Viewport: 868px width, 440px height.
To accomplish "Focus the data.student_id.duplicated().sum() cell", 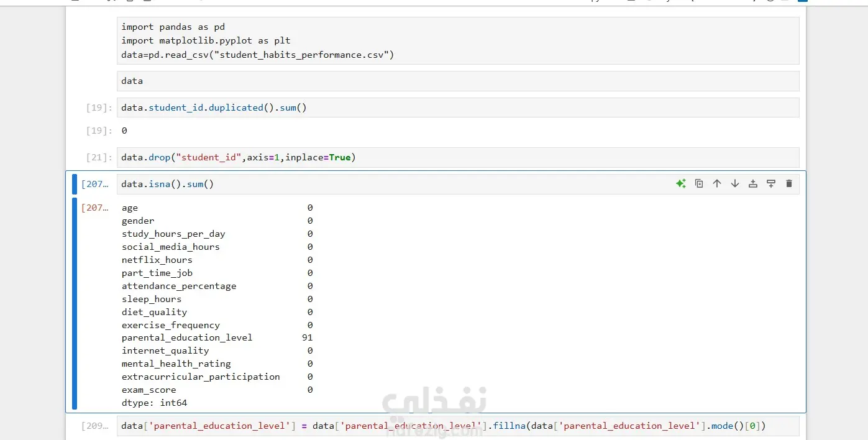I will [458, 108].
